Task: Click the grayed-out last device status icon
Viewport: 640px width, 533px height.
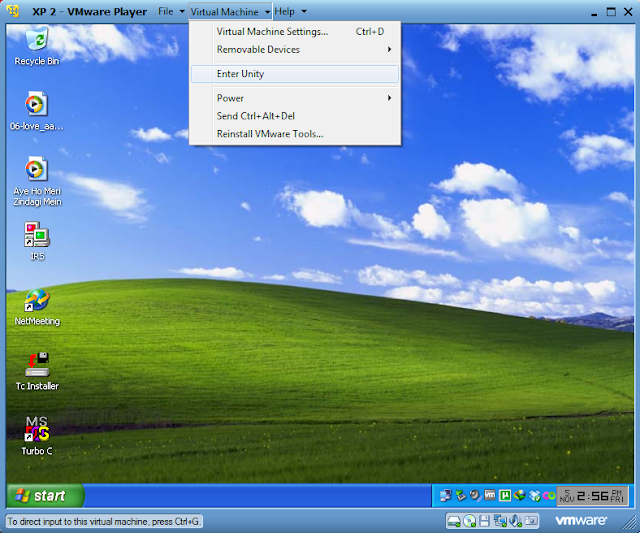Action: [531, 521]
